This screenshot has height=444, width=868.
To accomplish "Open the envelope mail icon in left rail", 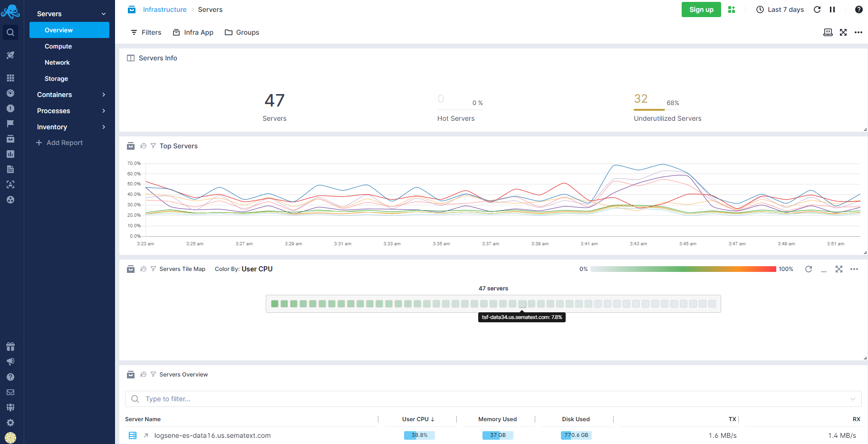I will click(x=10, y=392).
